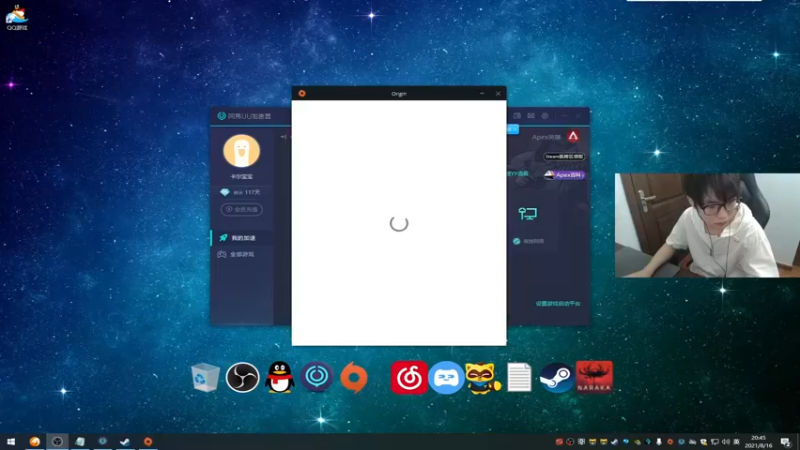
Task: Click the Steam taskbar icon
Action: pyautogui.click(x=124, y=442)
